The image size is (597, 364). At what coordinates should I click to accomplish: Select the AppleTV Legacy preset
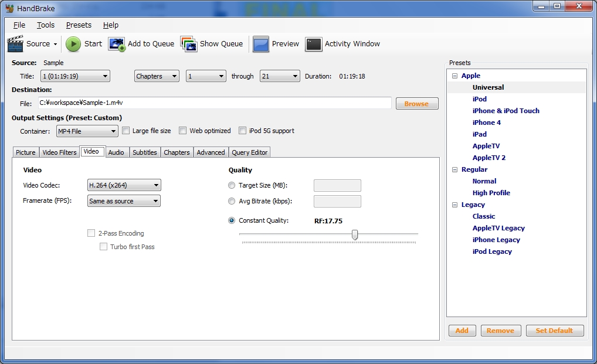498,228
